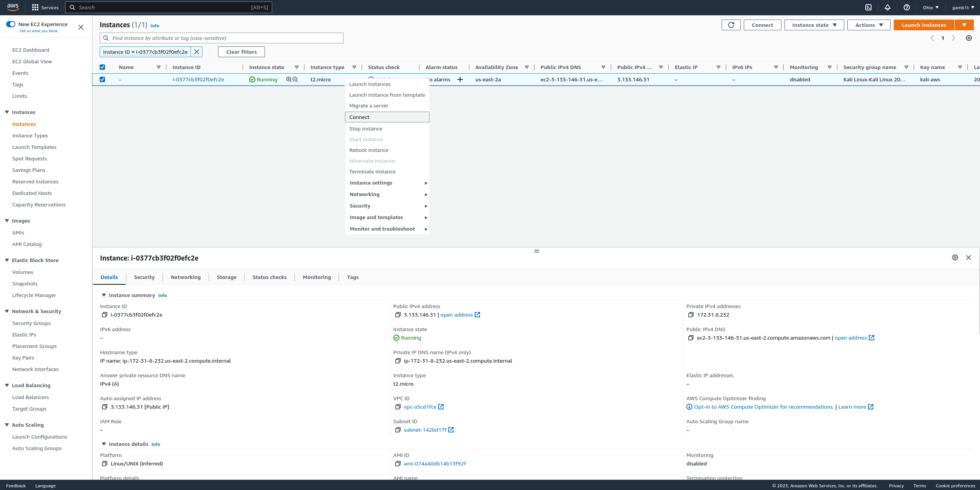The height and width of the screenshot is (490, 980).
Task: Choose Terminate instance from context menu
Action: click(372, 172)
